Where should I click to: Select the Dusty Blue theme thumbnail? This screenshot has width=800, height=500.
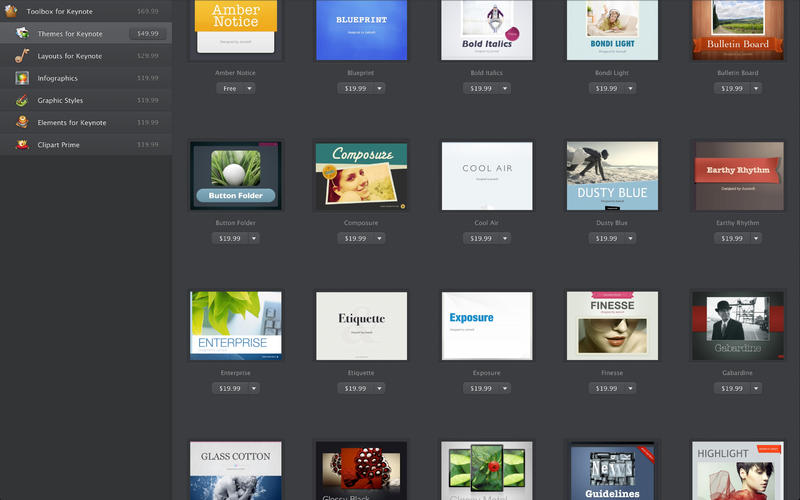612,176
